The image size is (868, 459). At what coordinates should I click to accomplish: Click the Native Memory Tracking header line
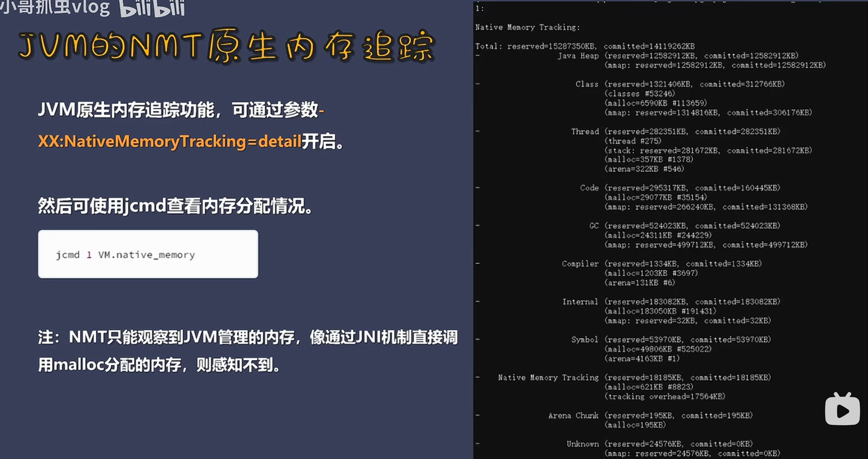tap(527, 27)
